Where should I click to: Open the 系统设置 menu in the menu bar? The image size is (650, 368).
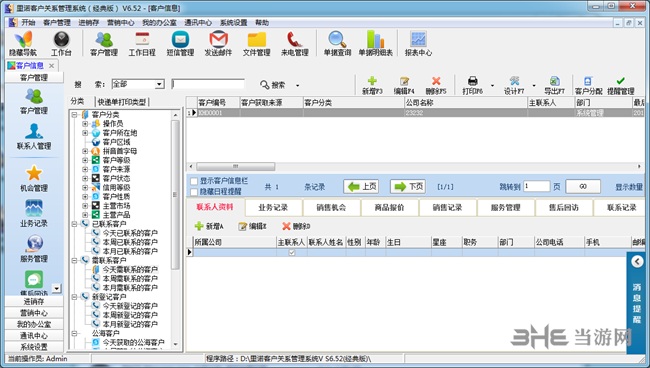pos(233,22)
